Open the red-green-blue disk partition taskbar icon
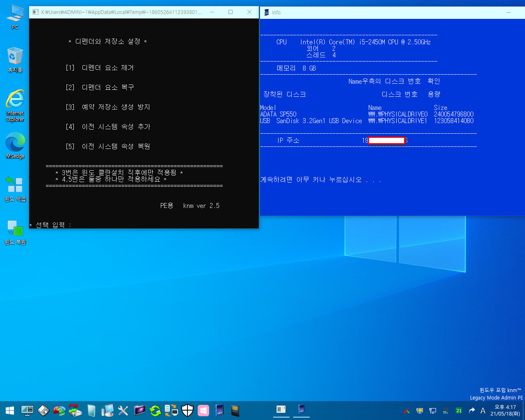Screen dimensions: 525x420 tap(59, 410)
